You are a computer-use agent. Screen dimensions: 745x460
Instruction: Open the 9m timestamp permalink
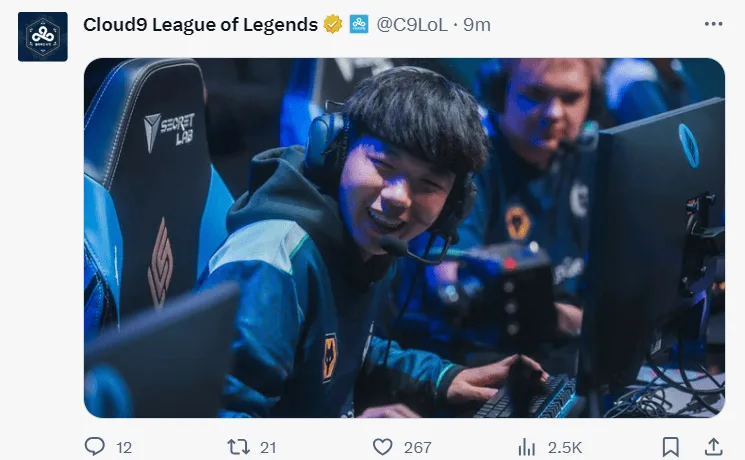[477, 25]
